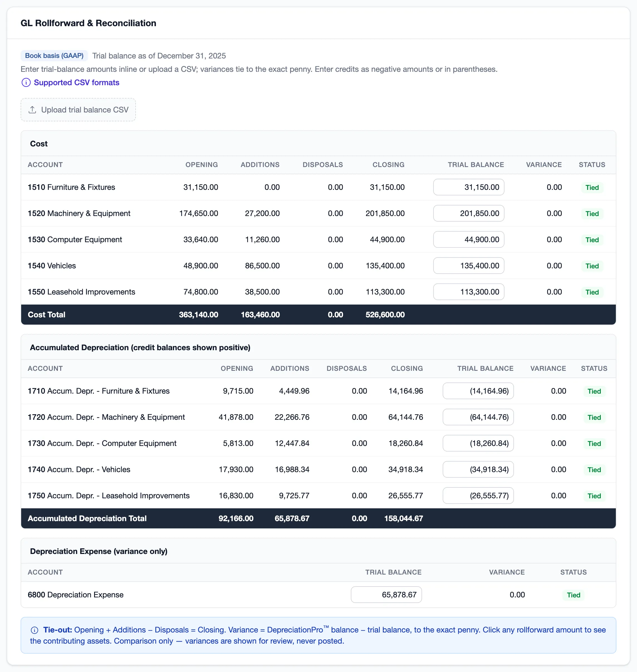Click the GL Rollforward & Reconciliation heading
The width and height of the screenshot is (637, 672).
tap(88, 23)
